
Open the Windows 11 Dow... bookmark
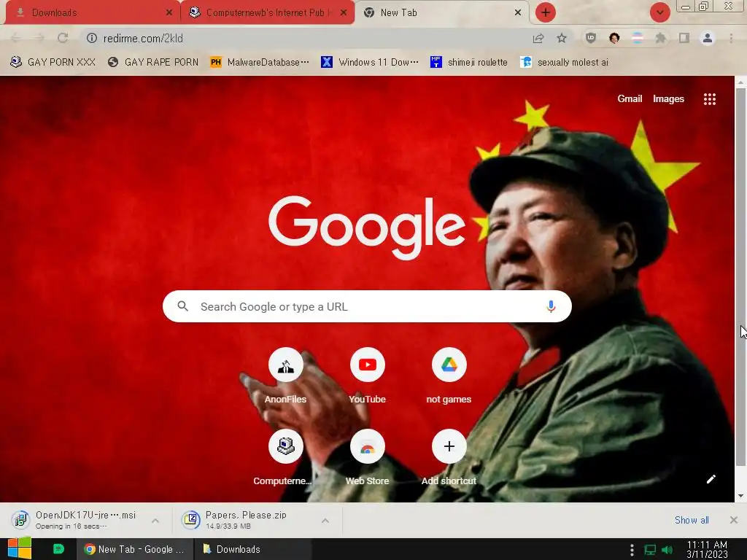(x=370, y=63)
